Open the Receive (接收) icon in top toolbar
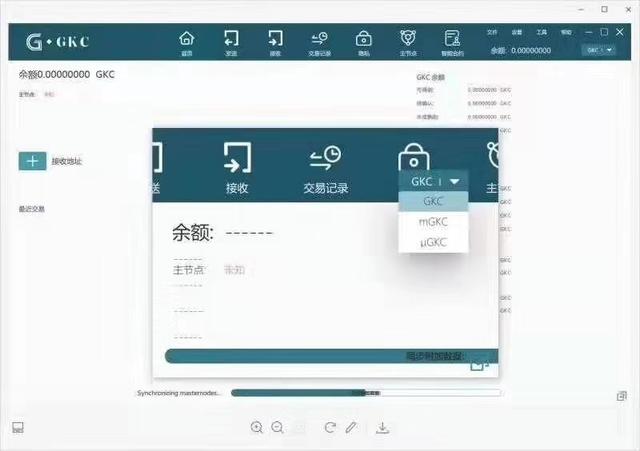Viewport: 640px width, 451px height. click(276, 42)
